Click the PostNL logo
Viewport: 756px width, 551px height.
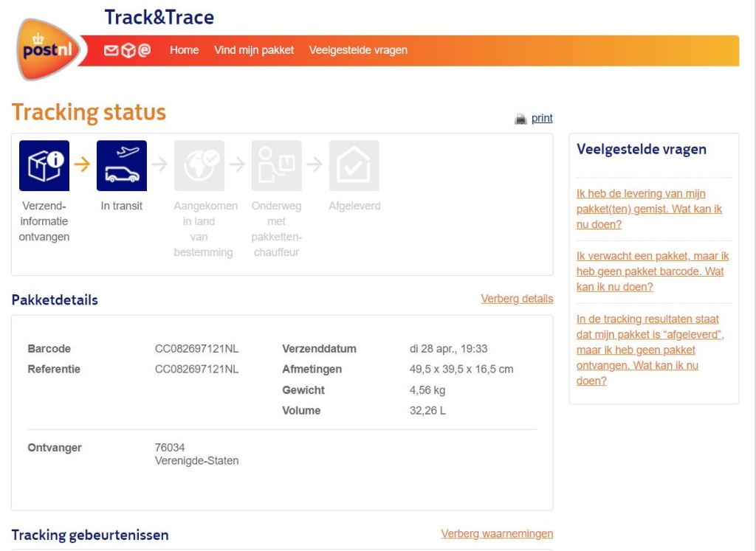point(48,50)
